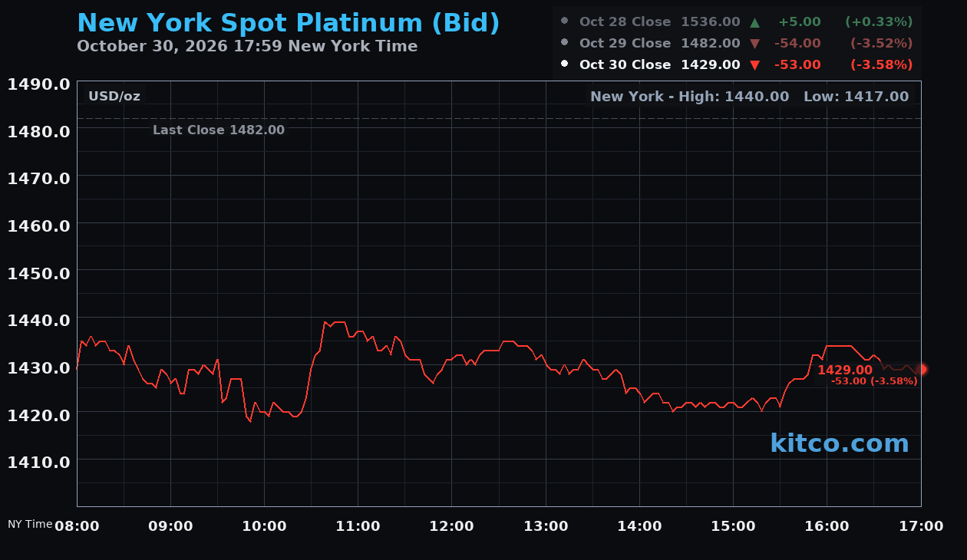Click the 12:00 time label
The image size is (967, 560).
coord(452,526)
